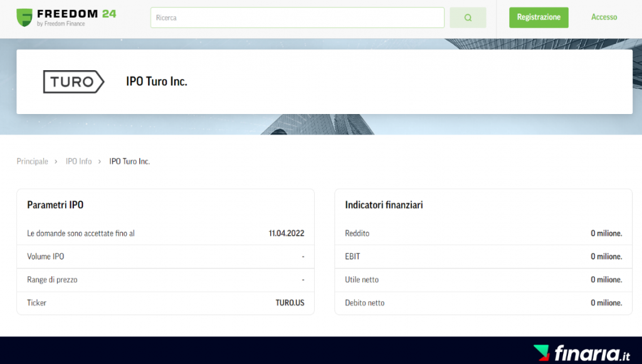The image size is (642, 364).
Task: Click the Debito netto label
Action: coord(364,303)
